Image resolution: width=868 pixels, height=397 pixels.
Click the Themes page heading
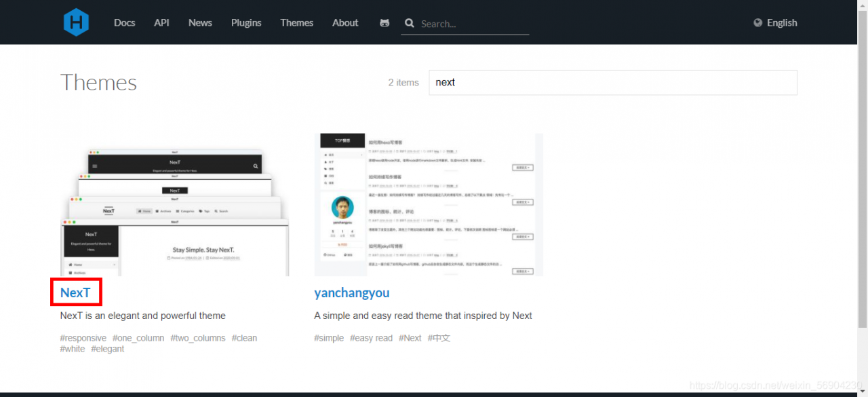click(98, 82)
